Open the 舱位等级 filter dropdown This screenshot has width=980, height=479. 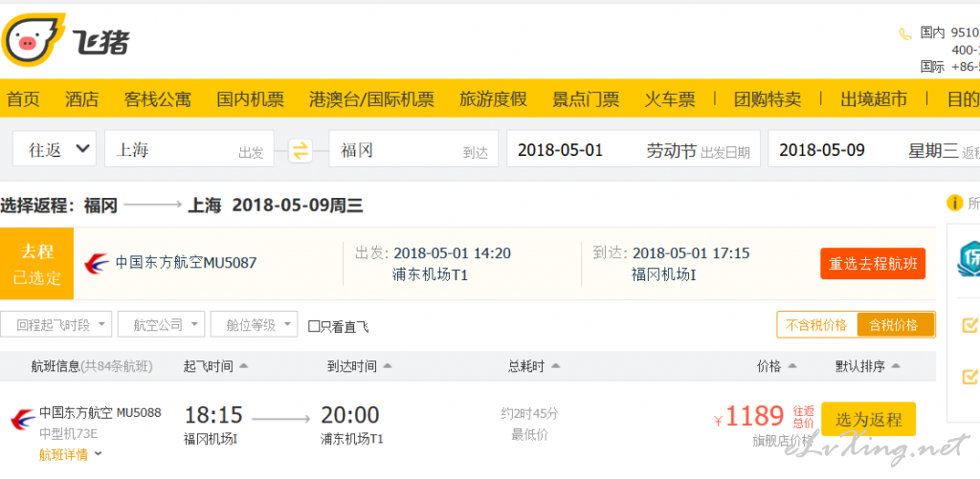(254, 325)
